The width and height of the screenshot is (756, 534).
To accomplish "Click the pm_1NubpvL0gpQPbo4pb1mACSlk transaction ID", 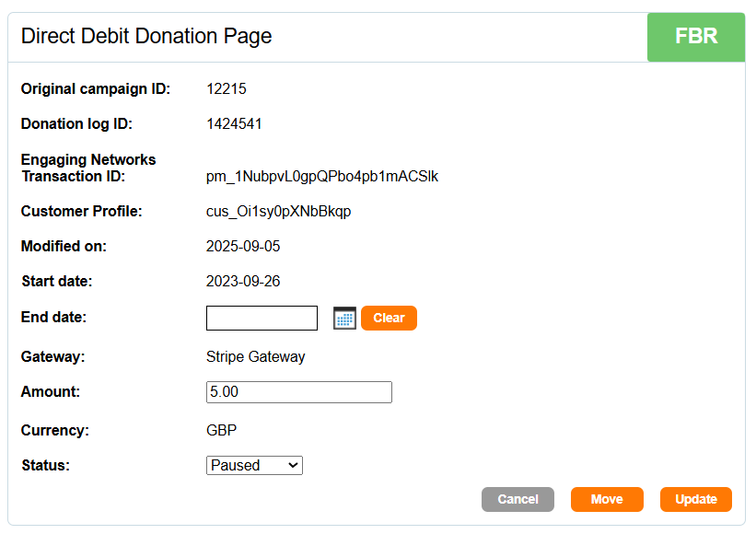I will pyautogui.click(x=322, y=177).
